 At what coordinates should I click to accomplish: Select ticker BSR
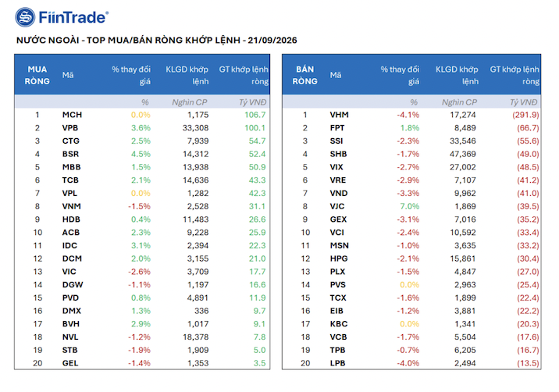pos(70,154)
